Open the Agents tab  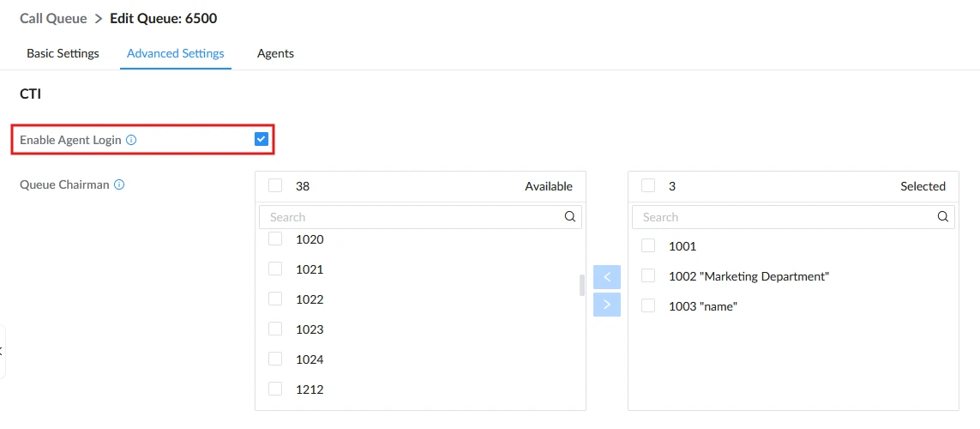point(275,54)
